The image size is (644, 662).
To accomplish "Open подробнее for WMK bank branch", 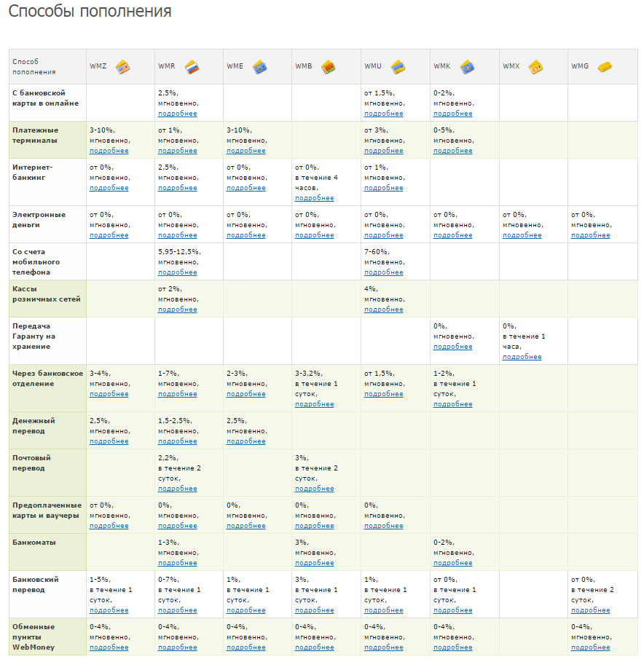I will (x=452, y=404).
